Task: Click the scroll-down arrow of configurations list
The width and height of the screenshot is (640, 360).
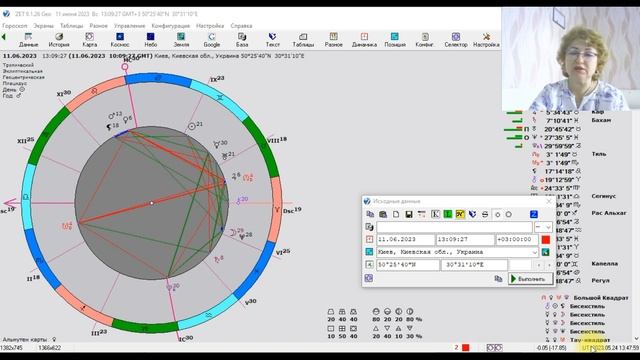Action: [636, 339]
